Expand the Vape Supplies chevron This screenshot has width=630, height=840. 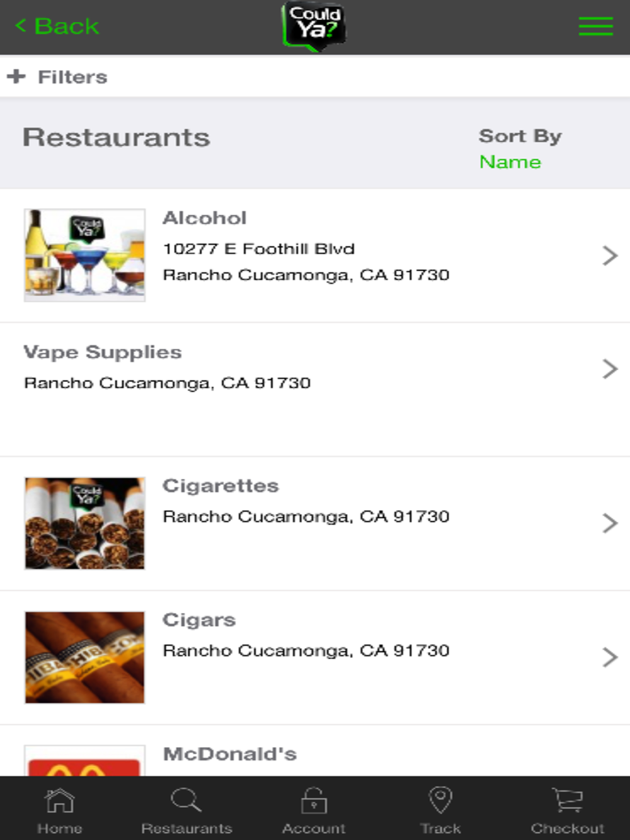click(610, 369)
